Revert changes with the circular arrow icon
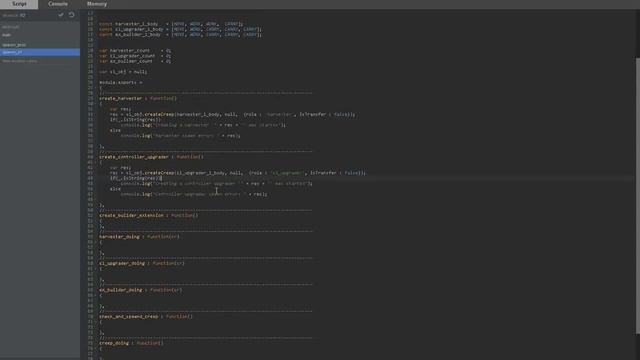The image size is (640, 360). 71,15
